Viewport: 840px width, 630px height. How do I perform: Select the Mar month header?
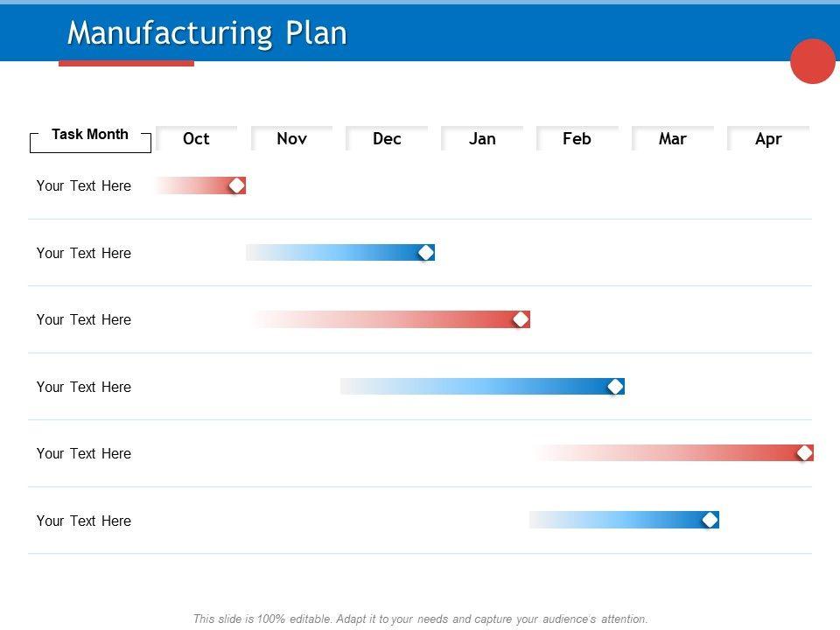(x=672, y=138)
